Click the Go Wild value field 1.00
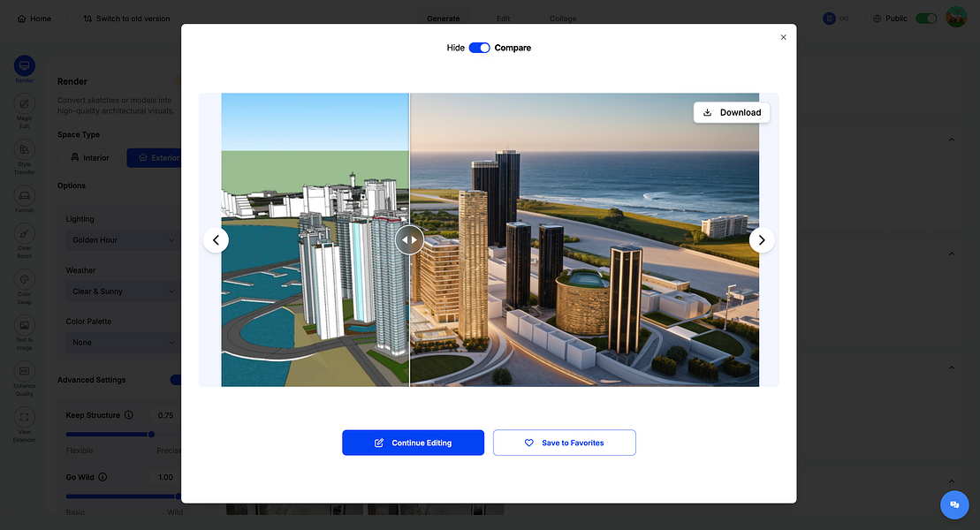Image resolution: width=980 pixels, height=530 pixels. coord(165,478)
